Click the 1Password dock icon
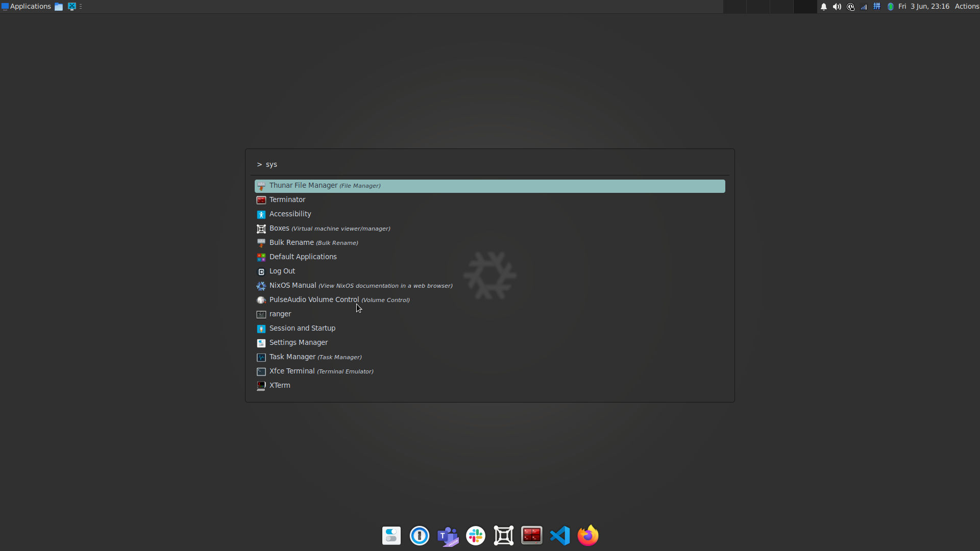The width and height of the screenshot is (980, 551). coord(420,536)
